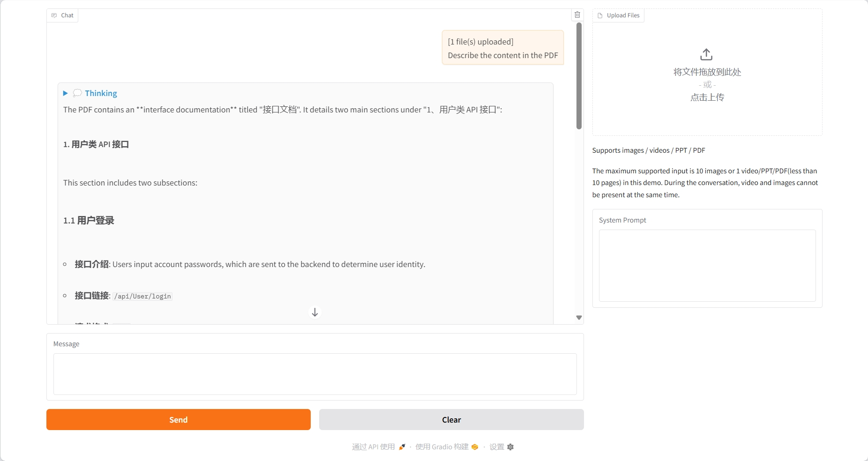Screen dimensions: 868x461
Task: Click the chat scrollbar down arrow
Action: tap(579, 318)
